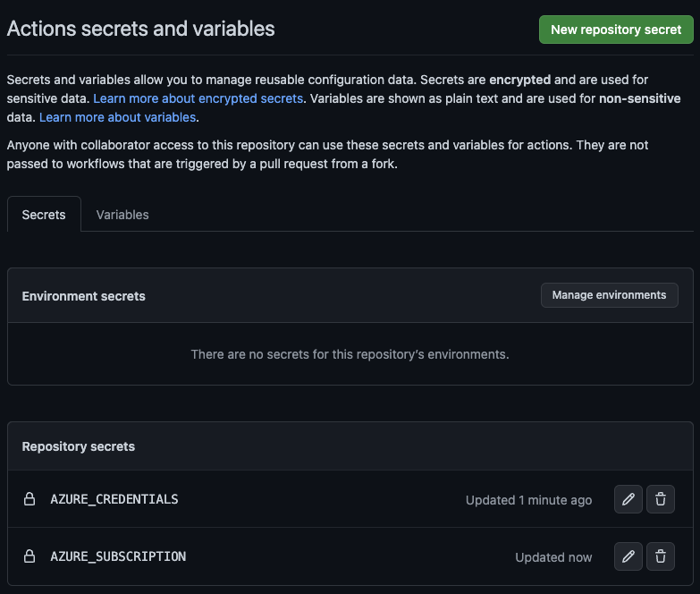Image resolution: width=700 pixels, height=594 pixels.
Task: Edit the AZURE_CREDENTIALS secret with pencil icon
Action: coord(628,499)
